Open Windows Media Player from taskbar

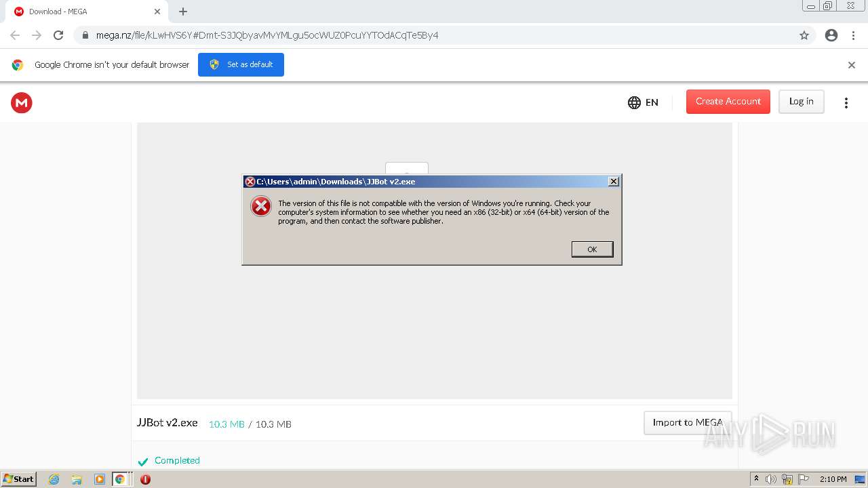[100, 479]
